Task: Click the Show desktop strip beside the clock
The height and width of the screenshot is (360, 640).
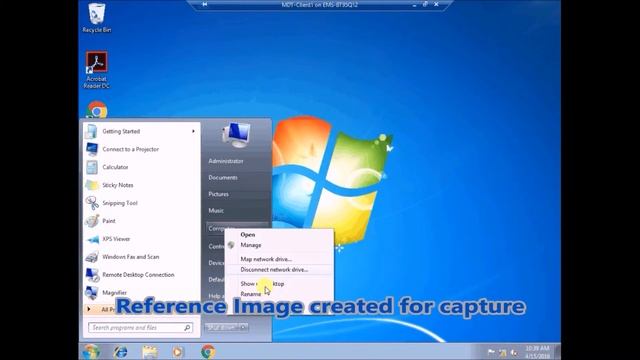Action: coord(558,351)
